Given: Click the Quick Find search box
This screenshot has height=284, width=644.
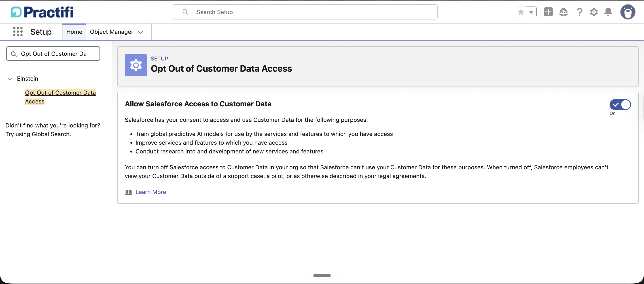Looking at the screenshot, I should click(x=53, y=54).
